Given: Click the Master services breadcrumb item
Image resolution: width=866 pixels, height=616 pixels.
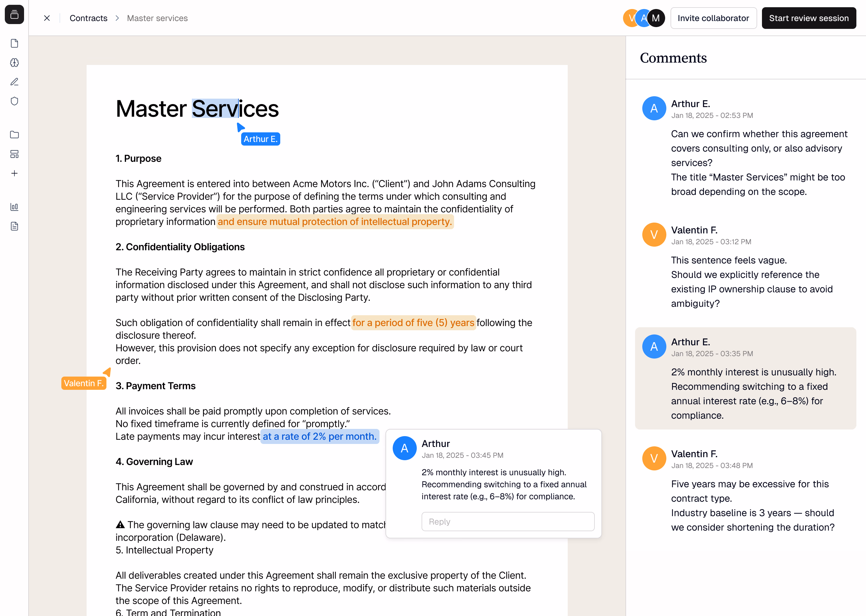Looking at the screenshot, I should (157, 18).
